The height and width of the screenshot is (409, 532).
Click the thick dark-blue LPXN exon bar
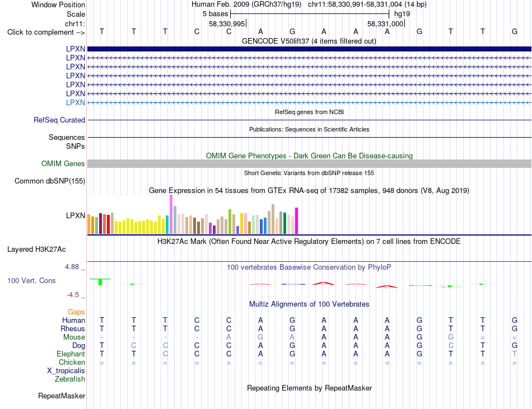click(x=309, y=49)
